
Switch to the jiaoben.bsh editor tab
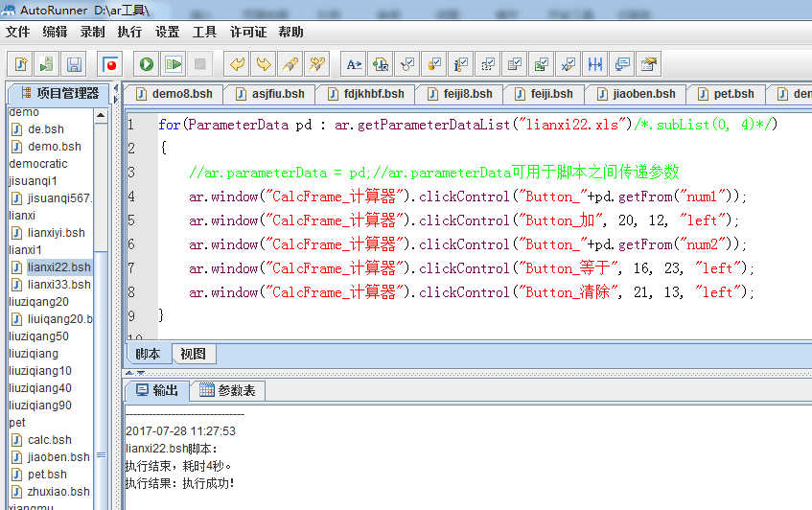point(638,94)
